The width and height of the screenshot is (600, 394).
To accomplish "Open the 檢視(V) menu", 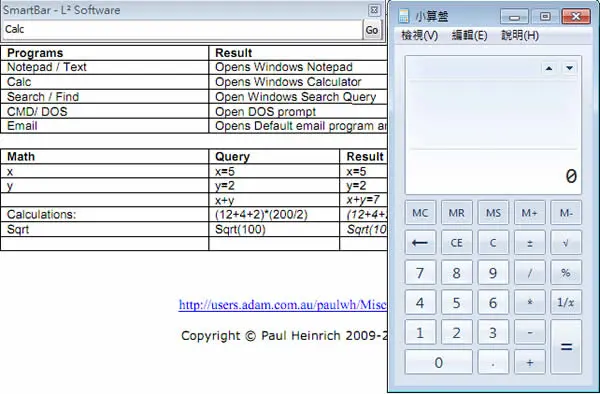I will [419, 36].
